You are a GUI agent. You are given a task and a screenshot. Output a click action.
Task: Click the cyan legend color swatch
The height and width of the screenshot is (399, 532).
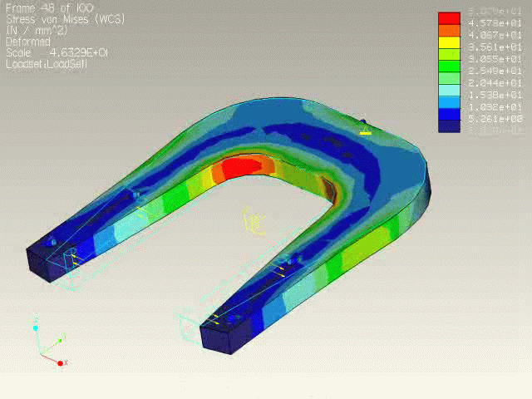point(449,91)
